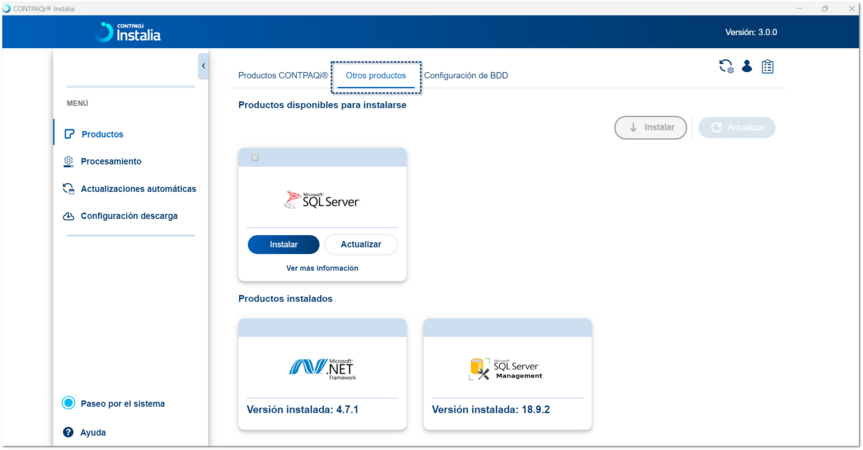Click 'Productos disponibles para instalarse' heading

[322, 105]
